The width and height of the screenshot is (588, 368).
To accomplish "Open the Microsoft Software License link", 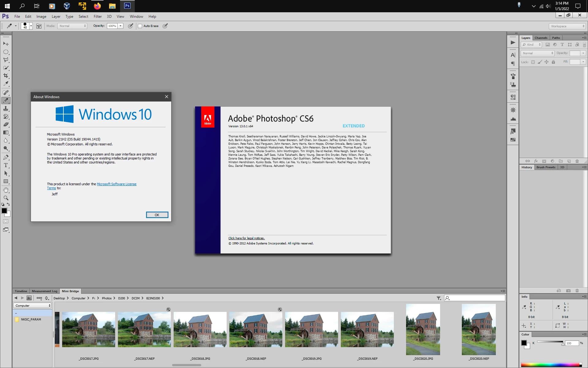I will [117, 184].
